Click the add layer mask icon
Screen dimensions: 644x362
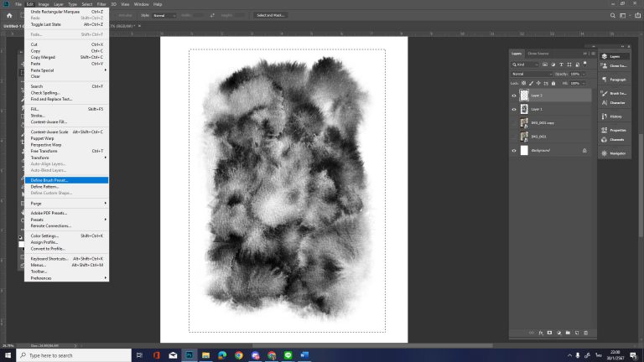(549, 333)
